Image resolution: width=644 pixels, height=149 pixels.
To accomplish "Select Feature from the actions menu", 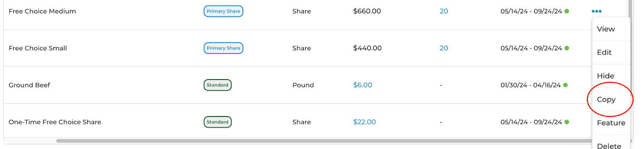I will point(611,123).
